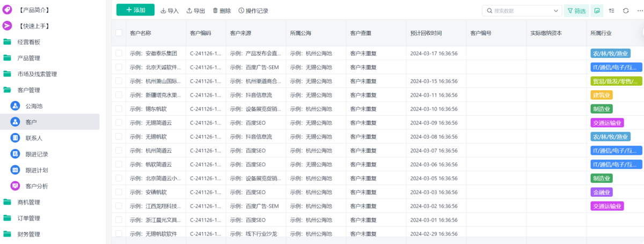Click the 导入 import button
644x244 pixels.
pyautogui.click(x=170, y=11)
